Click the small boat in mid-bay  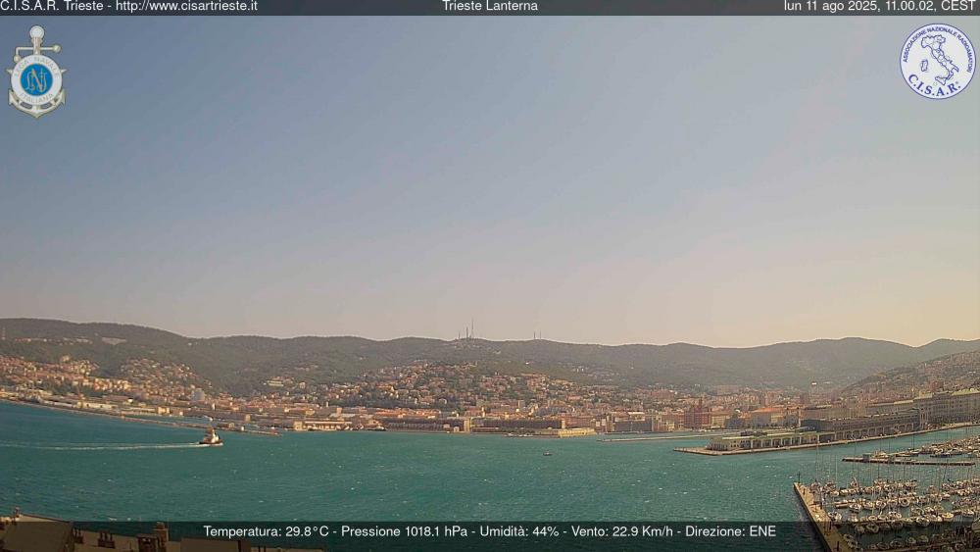[x=547, y=453]
